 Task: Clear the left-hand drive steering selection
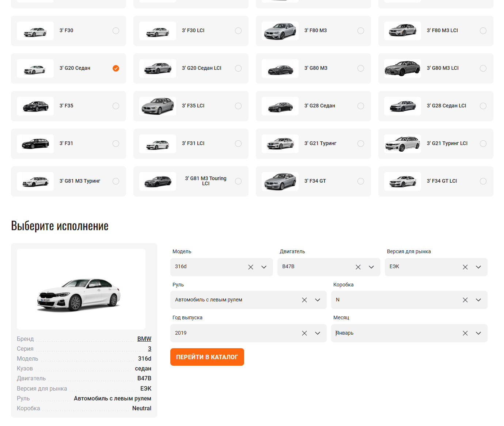coord(304,300)
